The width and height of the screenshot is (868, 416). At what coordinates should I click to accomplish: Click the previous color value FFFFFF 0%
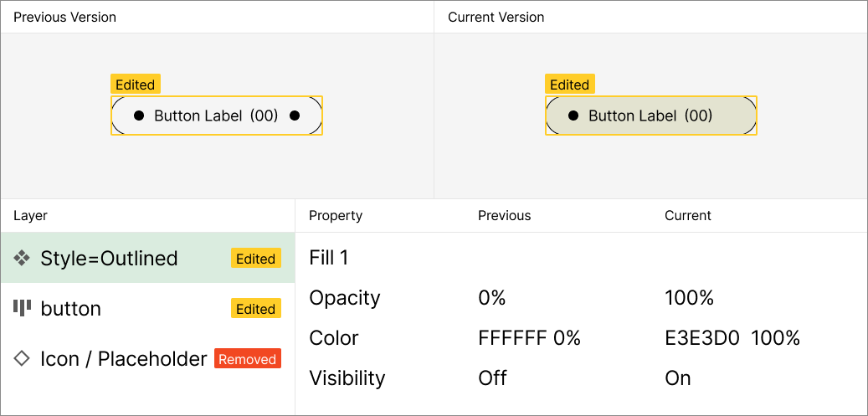[x=529, y=338]
